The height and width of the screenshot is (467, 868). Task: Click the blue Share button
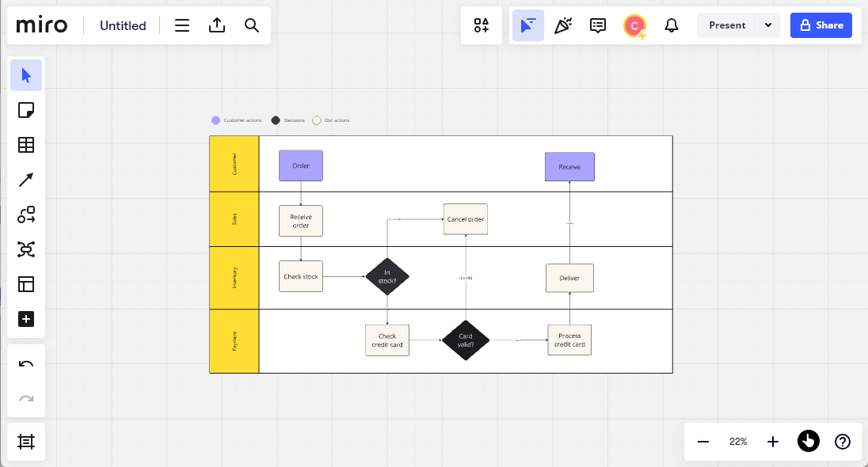coord(821,25)
